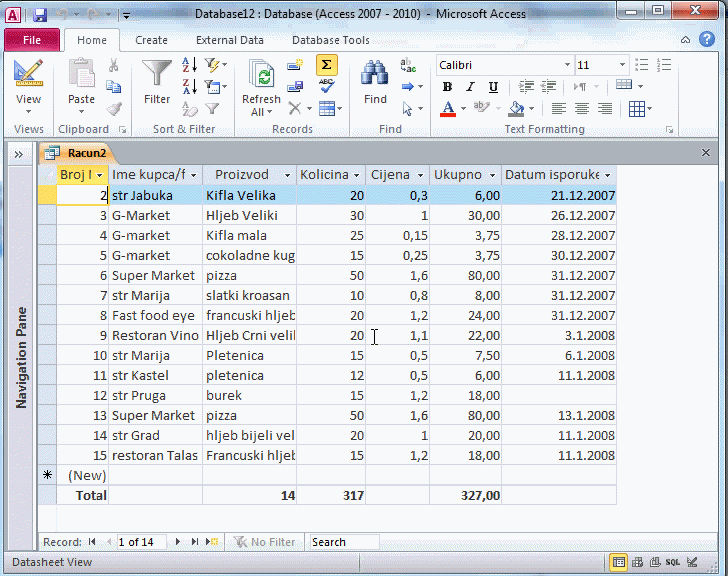This screenshot has height=576, width=728.
Task: Click the No Filter indicator button
Action: pos(265,542)
